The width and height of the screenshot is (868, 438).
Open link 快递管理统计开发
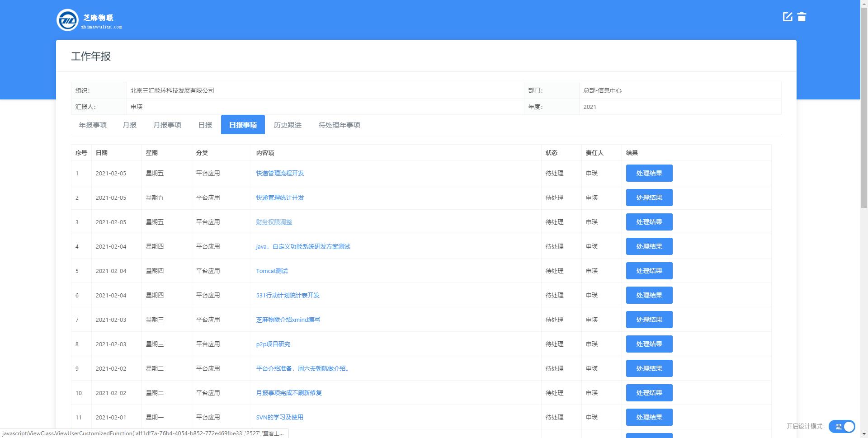280,198
